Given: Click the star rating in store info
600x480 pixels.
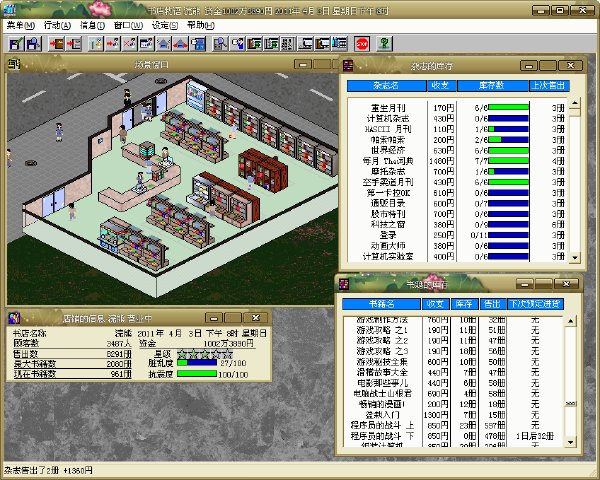Looking at the screenshot, I should point(205,353).
